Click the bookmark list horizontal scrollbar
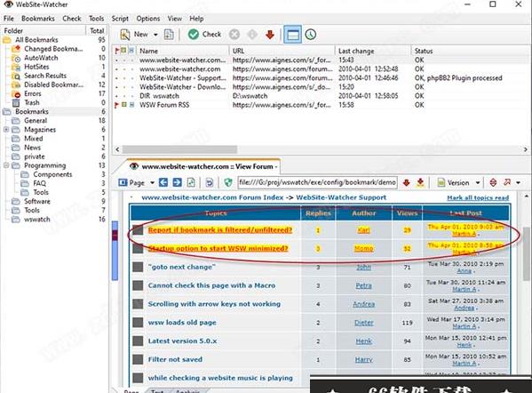The height and width of the screenshot is (393, 532). (x=179, y=149)
